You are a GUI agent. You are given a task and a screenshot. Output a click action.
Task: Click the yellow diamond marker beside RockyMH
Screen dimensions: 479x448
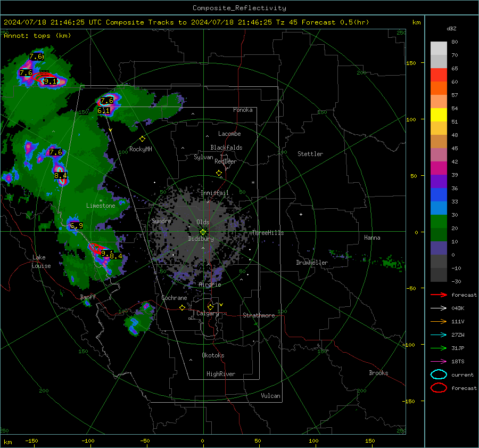point(142,139)
